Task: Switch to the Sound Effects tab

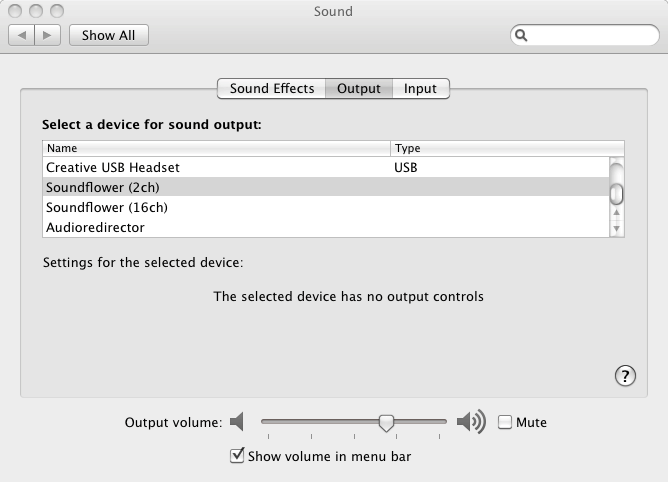Action: (x=271, y=88)
